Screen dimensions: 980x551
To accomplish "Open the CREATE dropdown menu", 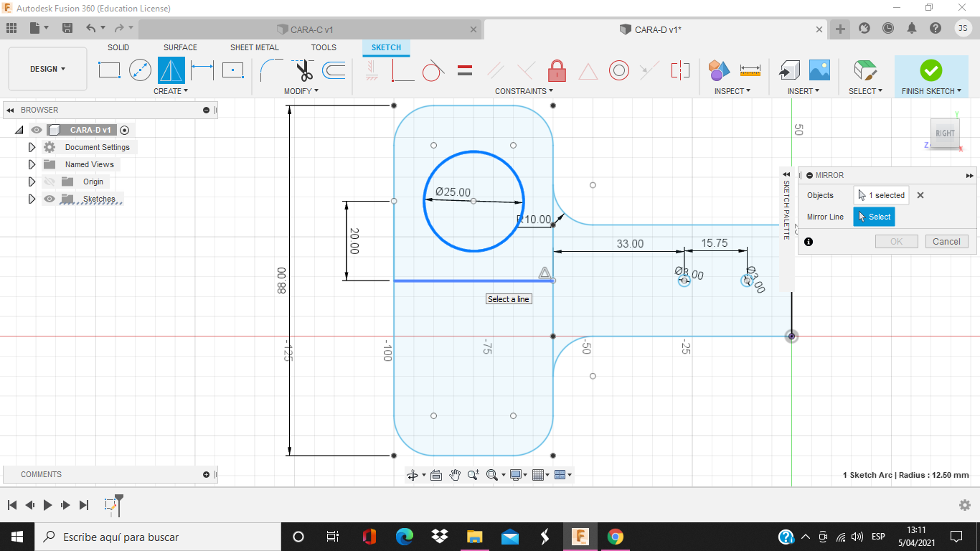I will 171,91.
